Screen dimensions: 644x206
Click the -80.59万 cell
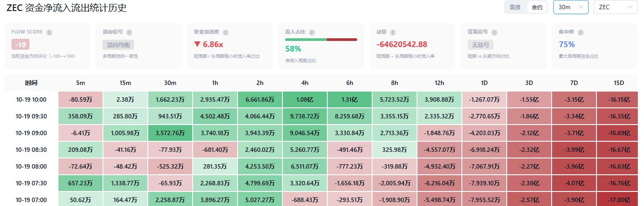[x=80, y=100]
